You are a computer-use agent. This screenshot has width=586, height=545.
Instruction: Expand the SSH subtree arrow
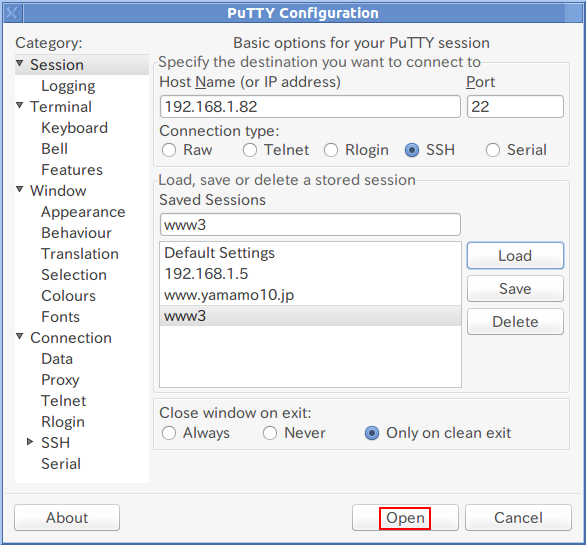(30, 442)
